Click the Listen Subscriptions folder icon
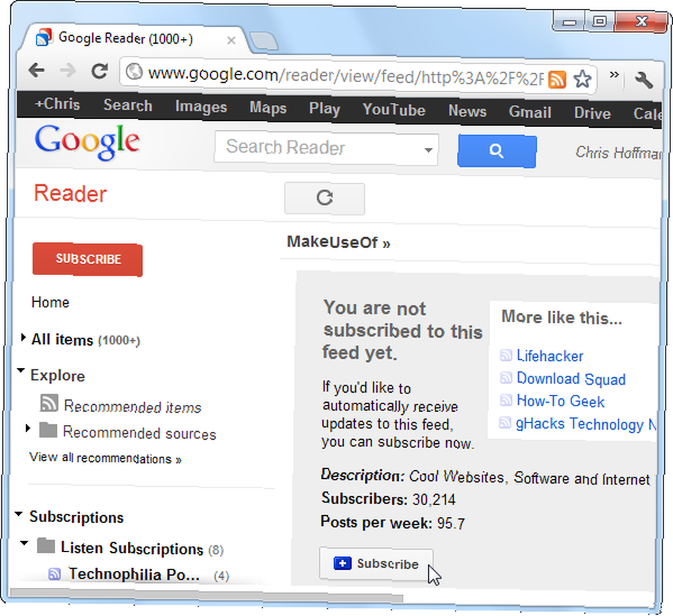The image size is (673, 616). click(x=46, y=545)
